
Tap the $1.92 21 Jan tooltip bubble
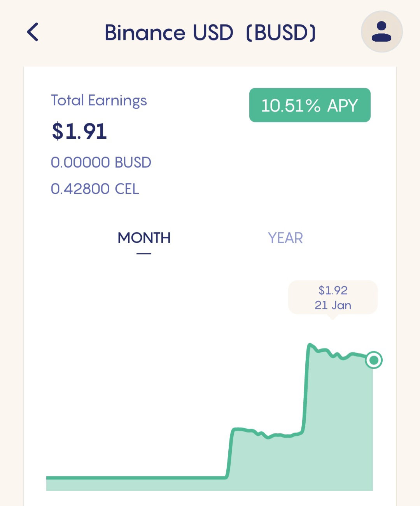(x=333, y=297)
